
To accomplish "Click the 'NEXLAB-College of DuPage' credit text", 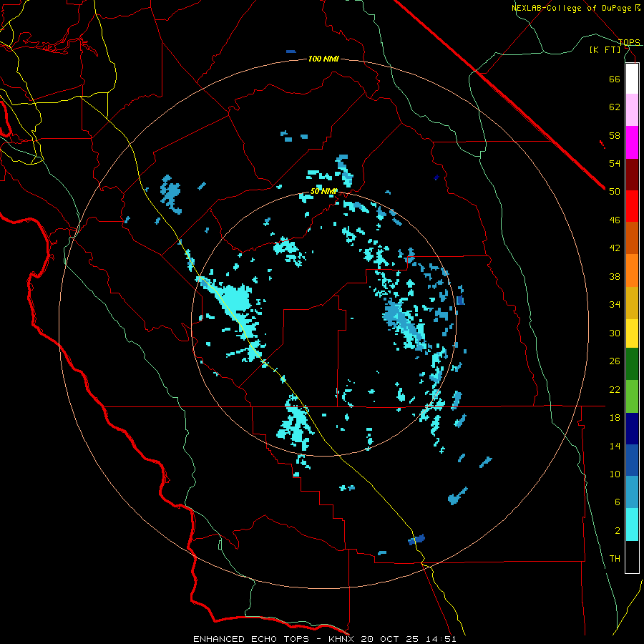I will point(572,8).
